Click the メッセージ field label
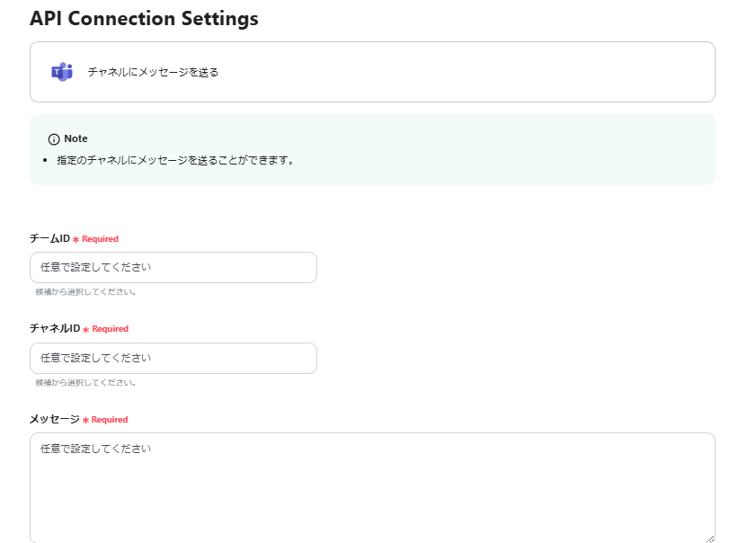This screenshot has width=756, height=543. tap(55, 420)
